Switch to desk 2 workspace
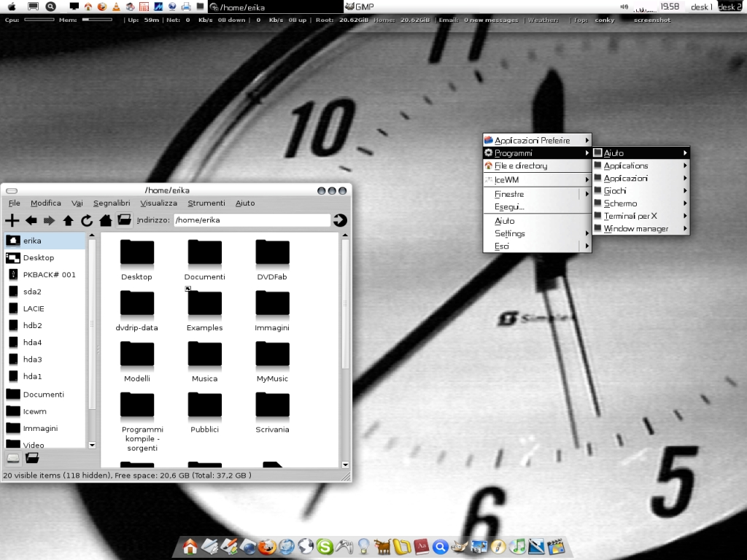This screenshot has width=747, height=560. tap(729, 7)
